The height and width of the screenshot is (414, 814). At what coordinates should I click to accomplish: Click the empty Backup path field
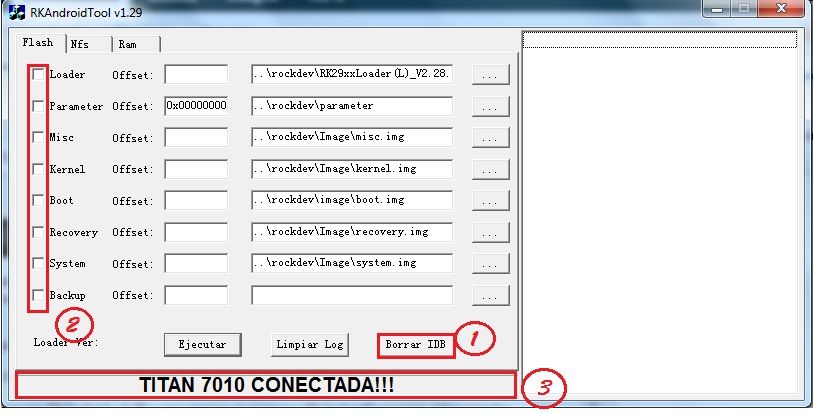click(351, 295)
